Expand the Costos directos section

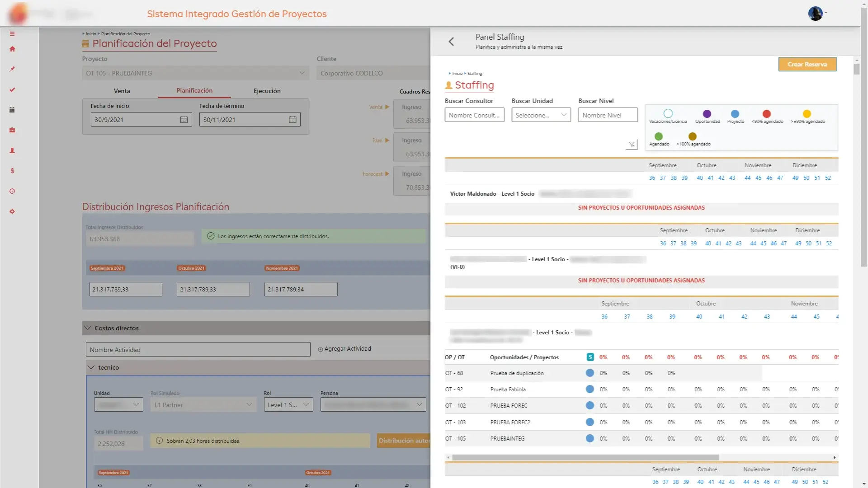click(x=88, y=328)
